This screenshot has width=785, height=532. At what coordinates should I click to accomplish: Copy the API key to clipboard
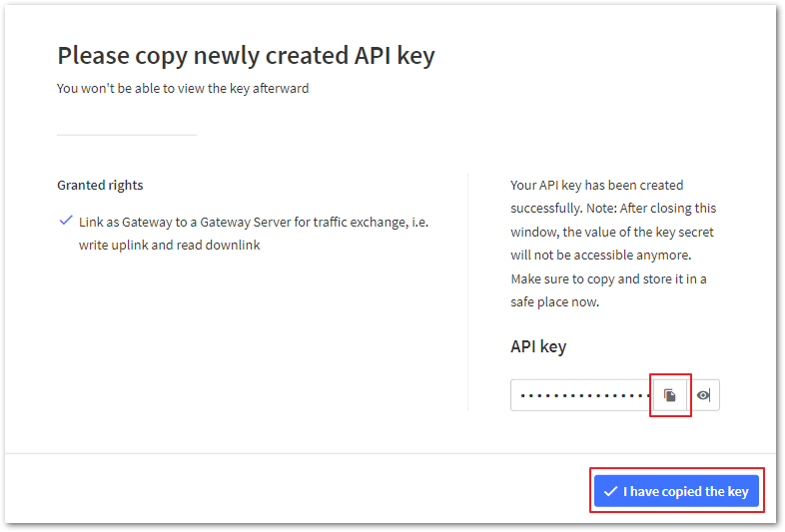(669, 395)
